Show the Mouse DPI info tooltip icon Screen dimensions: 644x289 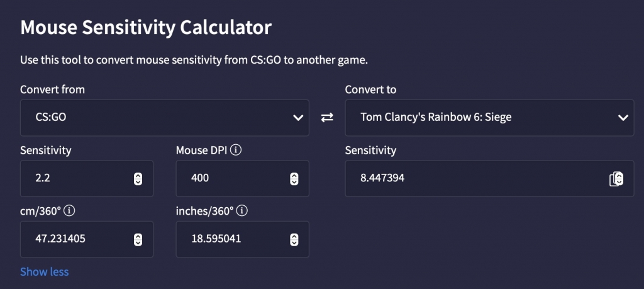point(236,150)
